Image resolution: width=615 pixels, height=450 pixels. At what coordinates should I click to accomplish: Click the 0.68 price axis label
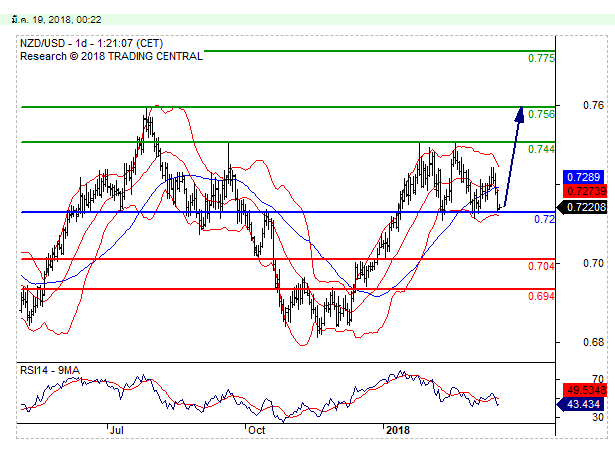tap(593, 343)
